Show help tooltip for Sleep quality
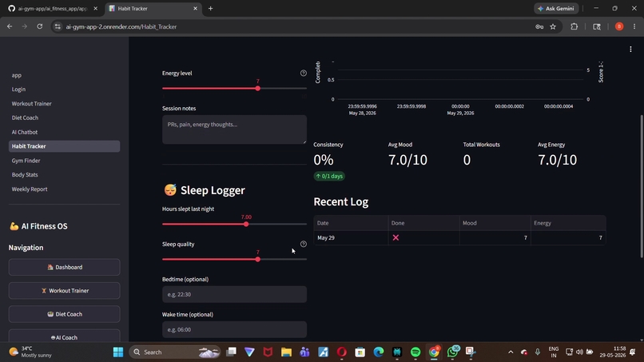The width and height of the screenshot is (644, 362). pos(303,244)
